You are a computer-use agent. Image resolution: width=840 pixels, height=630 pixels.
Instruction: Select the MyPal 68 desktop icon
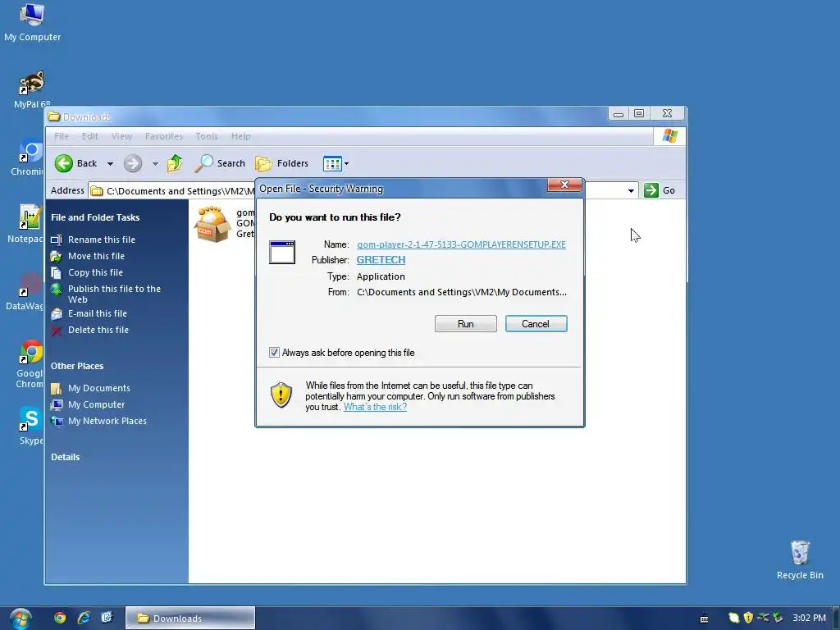[x=32, y=90]
